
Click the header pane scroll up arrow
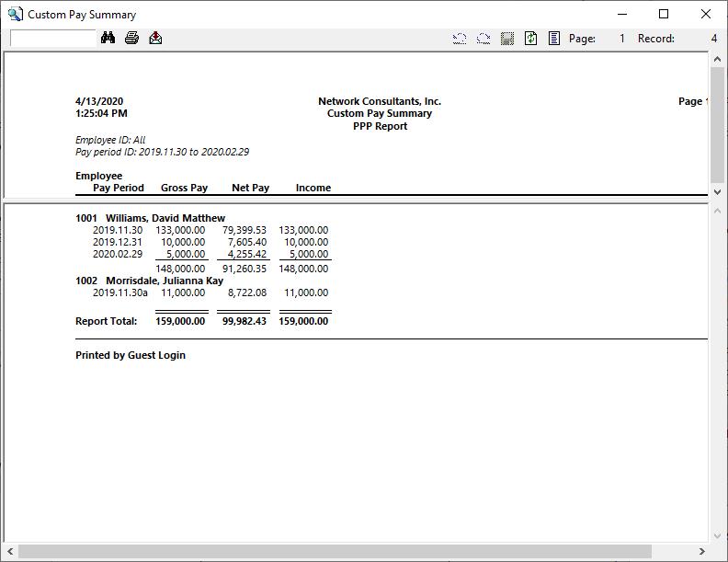click(x=717, y=60)
